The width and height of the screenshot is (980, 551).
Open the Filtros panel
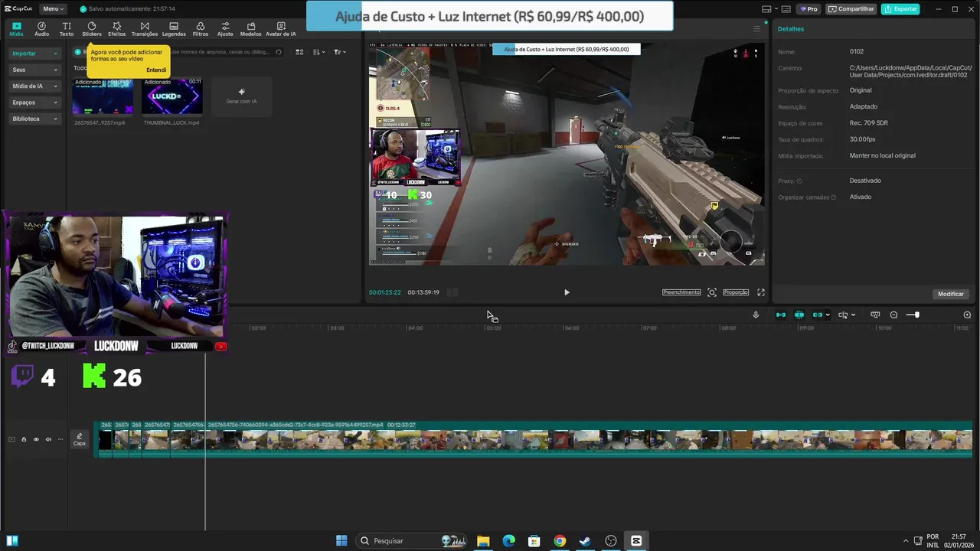click(x=201, y=29)
